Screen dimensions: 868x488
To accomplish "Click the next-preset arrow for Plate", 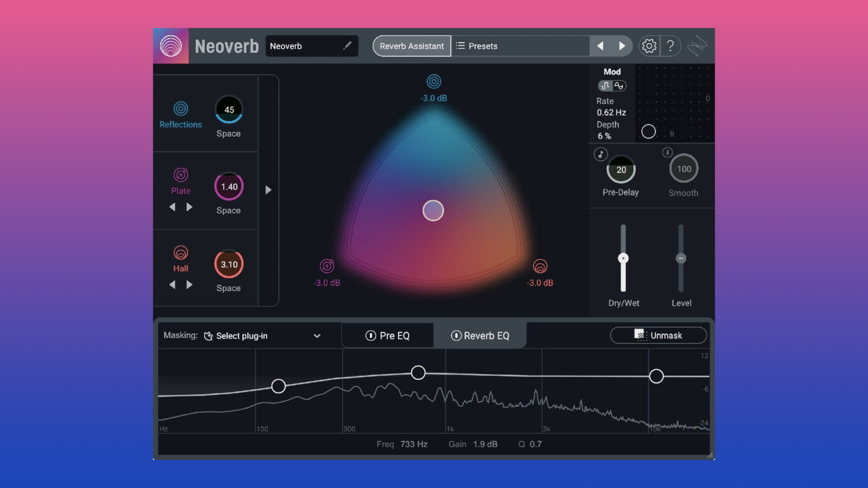I will (x=189, y=206).
